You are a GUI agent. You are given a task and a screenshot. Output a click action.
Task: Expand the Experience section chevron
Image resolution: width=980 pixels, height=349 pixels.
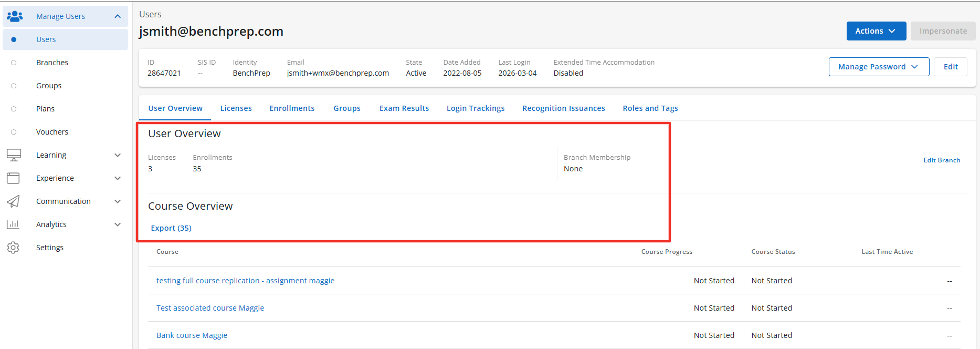point(118,178)
